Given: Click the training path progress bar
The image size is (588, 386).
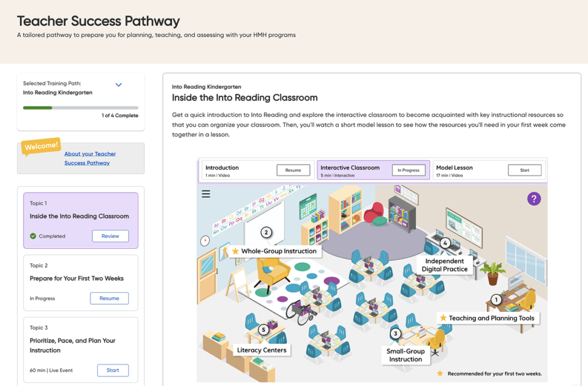Looking at the screenshot, I should 80,108.
